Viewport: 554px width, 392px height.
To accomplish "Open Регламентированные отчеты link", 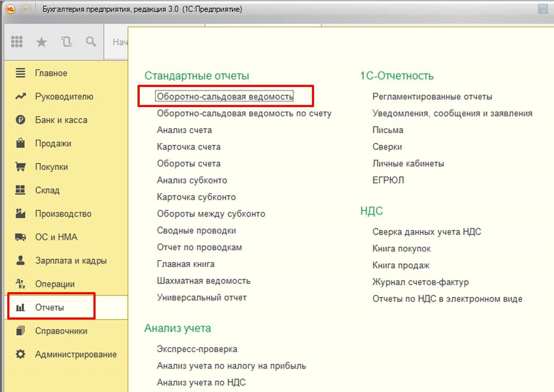I will pos(432,96).
